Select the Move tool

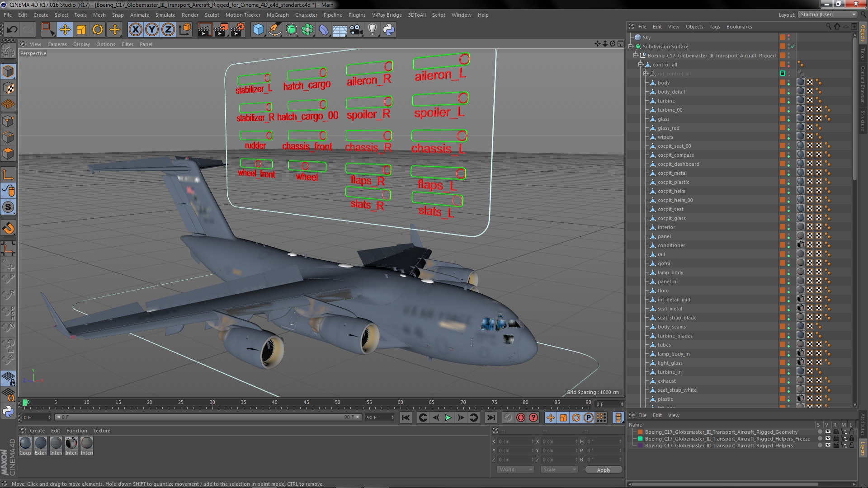click(x=65, y=30)
